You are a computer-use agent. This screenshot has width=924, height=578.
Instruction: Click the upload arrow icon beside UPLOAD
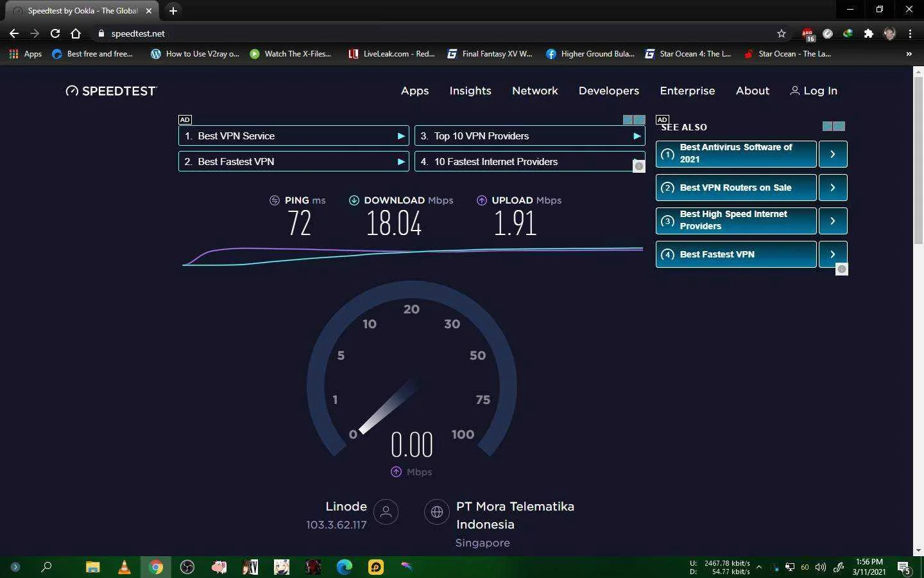[482, 200]
